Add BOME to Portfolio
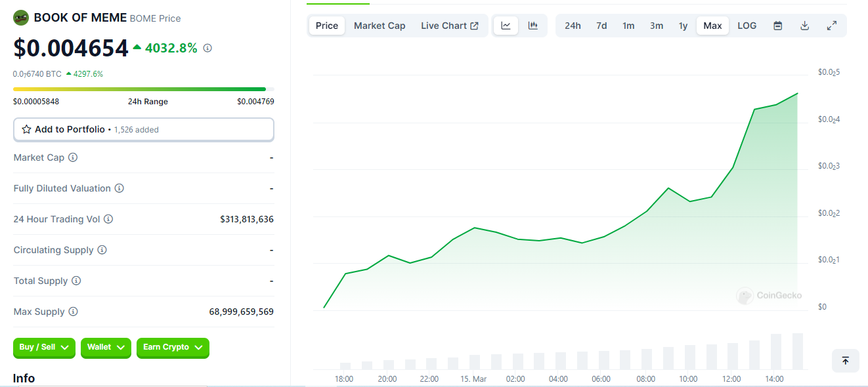 click(143, 129)
